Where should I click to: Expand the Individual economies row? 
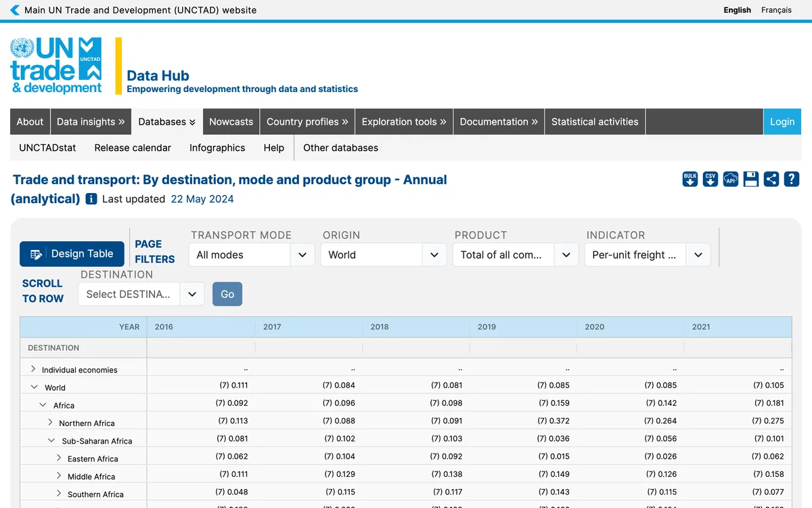[x=32, y=369]
